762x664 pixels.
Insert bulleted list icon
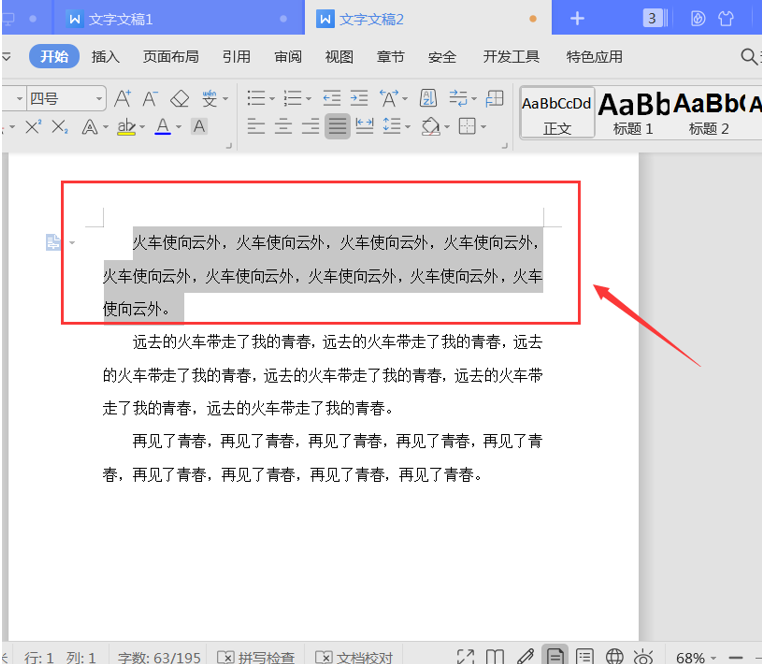(x=256, y=99)
